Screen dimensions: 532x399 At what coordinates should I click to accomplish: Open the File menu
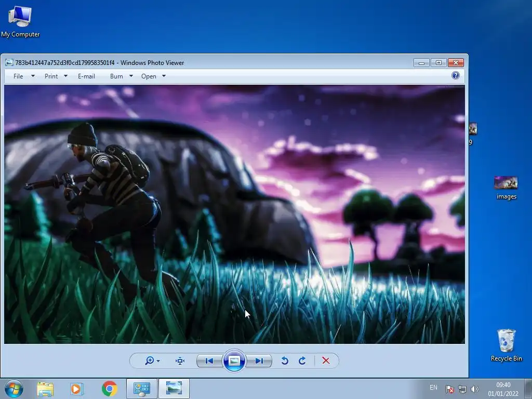[18, 76]
